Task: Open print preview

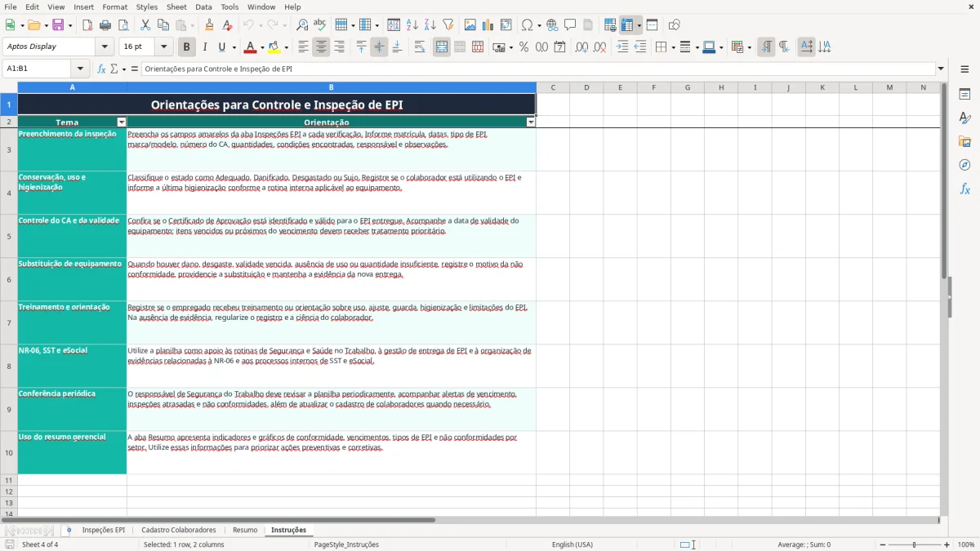Action: pyautogui.click(x=123, y=25)
